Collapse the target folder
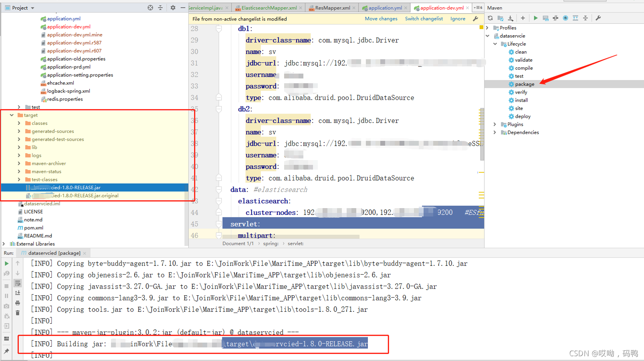644x361 pixels. [x=12, y=115]
